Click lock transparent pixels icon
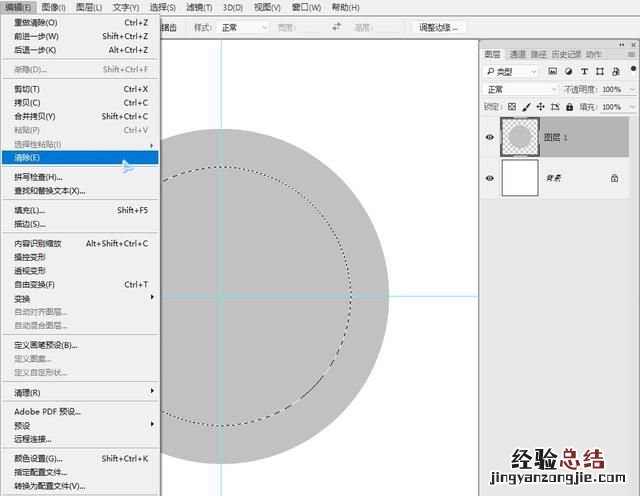The width and height of the screenshot is (640, 496). [x=512, y=106]
